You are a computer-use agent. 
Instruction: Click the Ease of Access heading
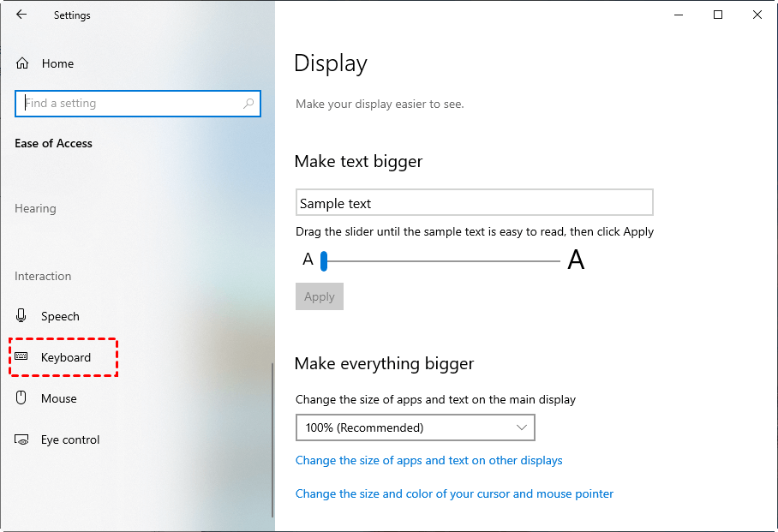[x=54, y=143]
